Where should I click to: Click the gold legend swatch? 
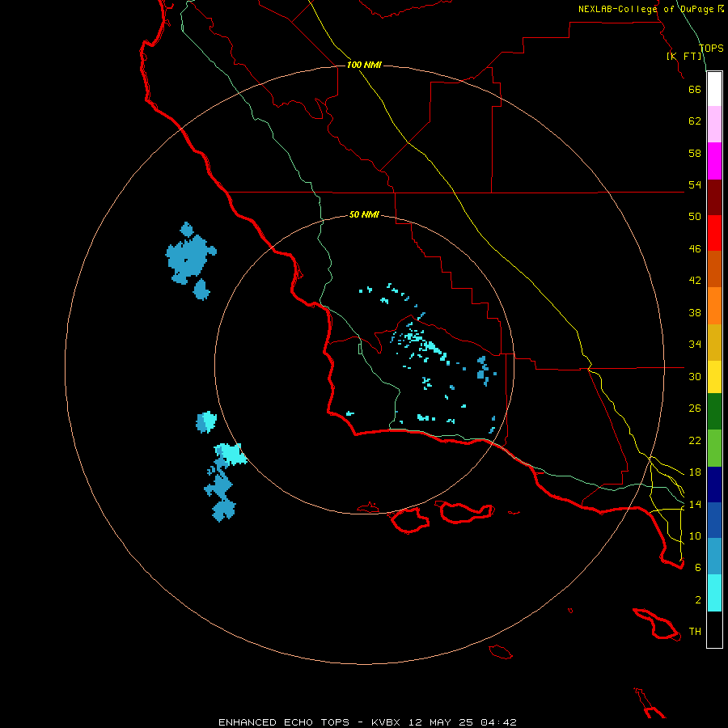coord(714,342)
